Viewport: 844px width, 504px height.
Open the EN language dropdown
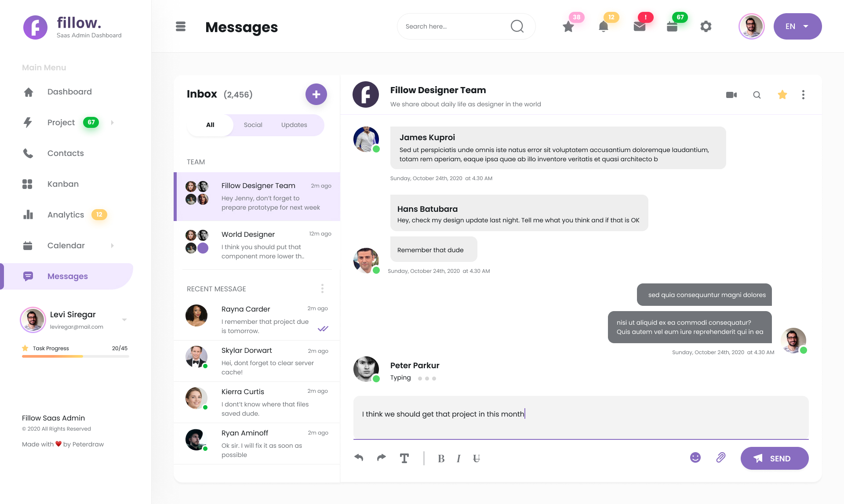click(797, 26)
